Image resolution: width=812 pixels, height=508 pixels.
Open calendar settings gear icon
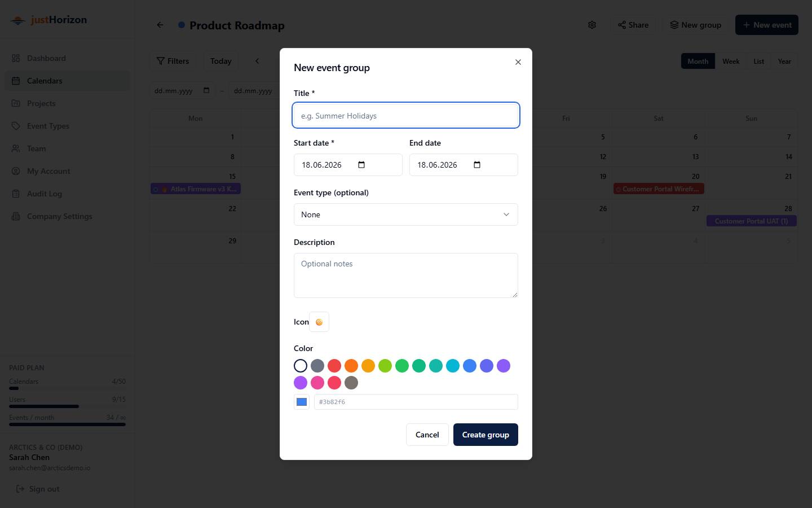pyautogui.click(x=592, y=25)
